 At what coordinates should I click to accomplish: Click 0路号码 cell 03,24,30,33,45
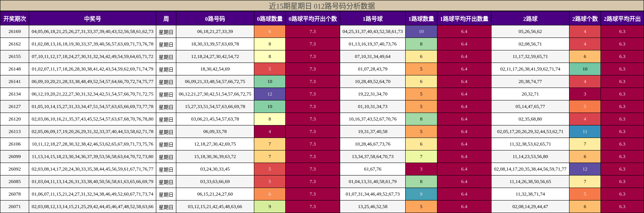215,169
